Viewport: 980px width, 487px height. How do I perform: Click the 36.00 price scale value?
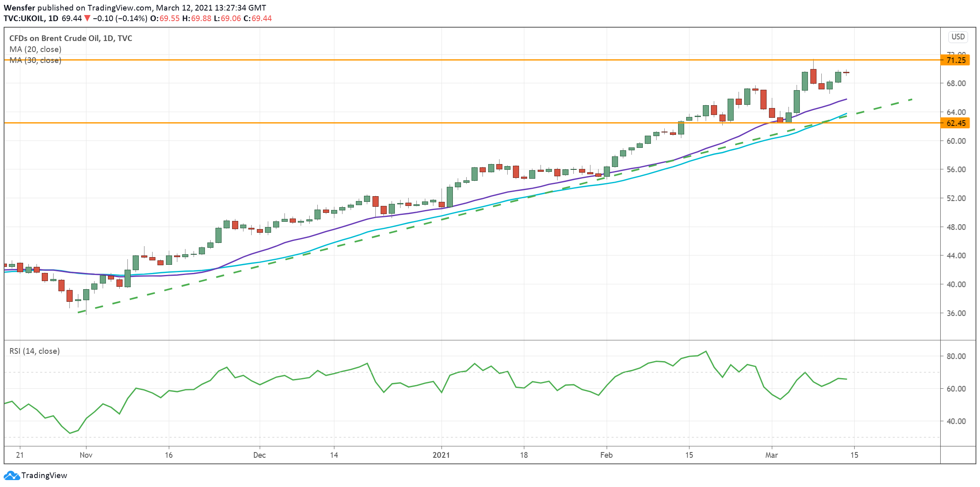click(x=956, y=313)
